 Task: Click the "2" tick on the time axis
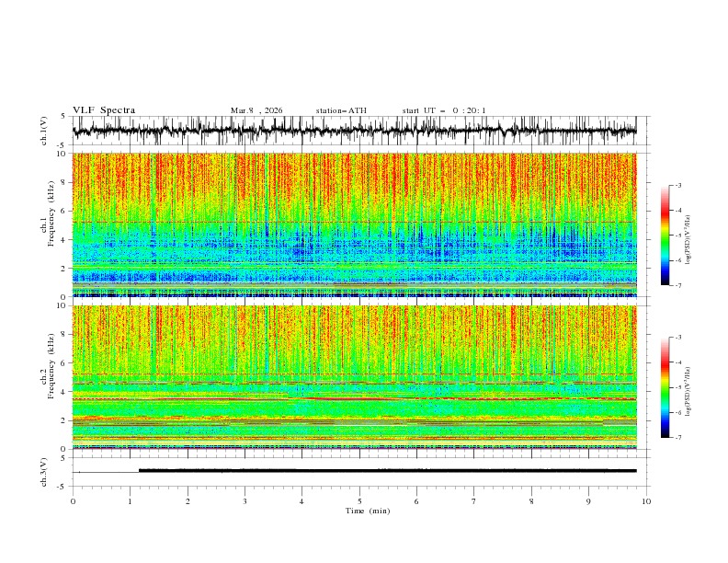[x=188, y=501]
